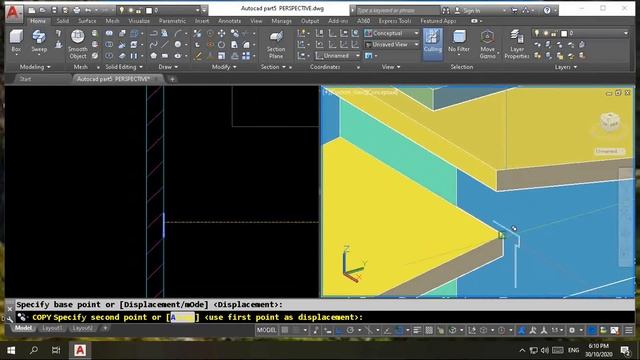This screenshot has width=640, height=360.
Task: Click the Sign In button
Action: 468,10
